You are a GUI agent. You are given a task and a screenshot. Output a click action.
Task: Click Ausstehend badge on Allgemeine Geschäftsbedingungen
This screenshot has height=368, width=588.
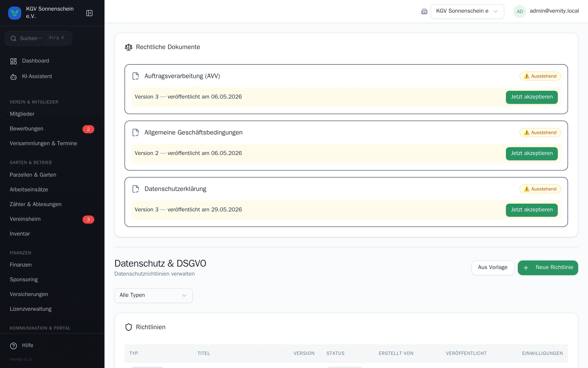pyautogui.click(x=540, y=133)
